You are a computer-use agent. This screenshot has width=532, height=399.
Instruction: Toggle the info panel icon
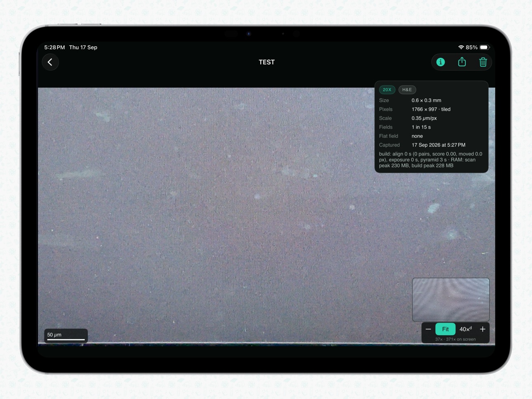click(x=440, y=62)
